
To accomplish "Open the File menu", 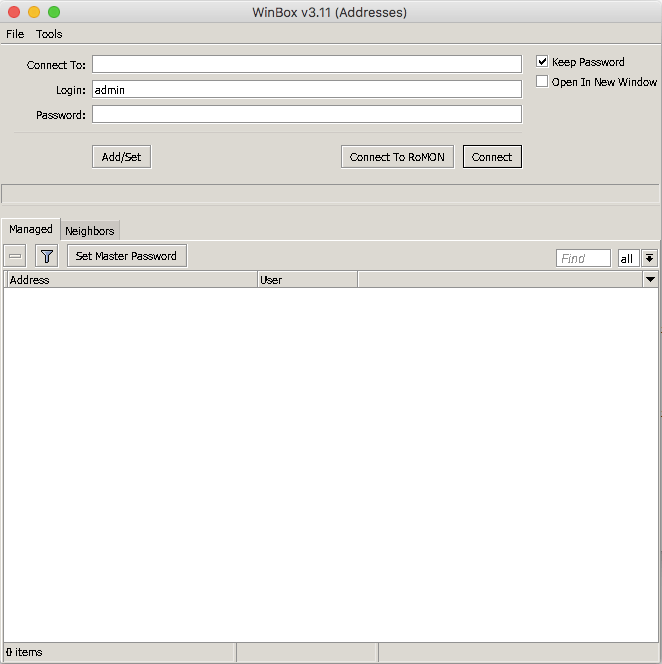I will pos(15,34).
